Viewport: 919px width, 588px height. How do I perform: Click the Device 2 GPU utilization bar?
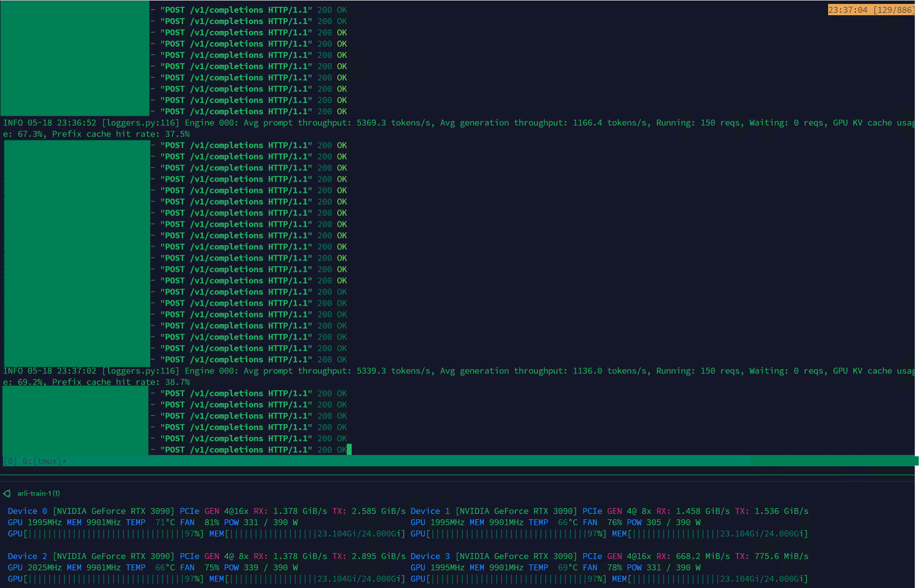click(x=106, y=579)
